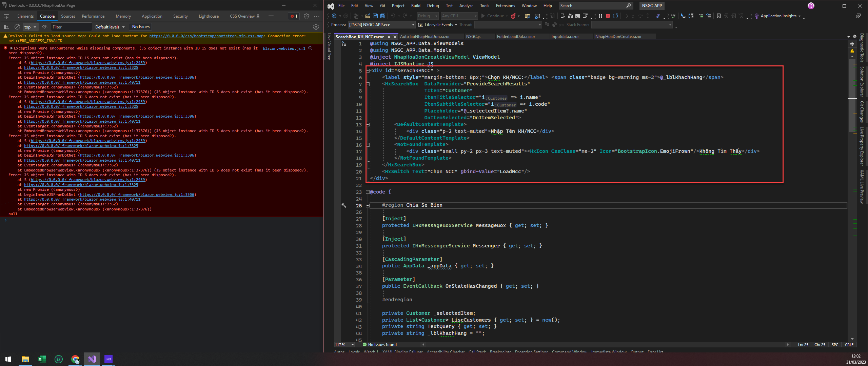Select the Hot Reload flame icon

[513, 16]
